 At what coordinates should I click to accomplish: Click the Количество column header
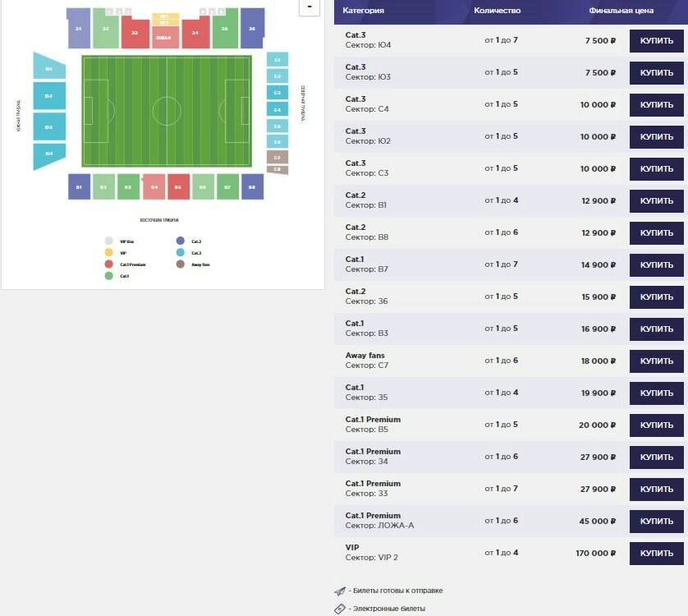[x=497, y=11]
